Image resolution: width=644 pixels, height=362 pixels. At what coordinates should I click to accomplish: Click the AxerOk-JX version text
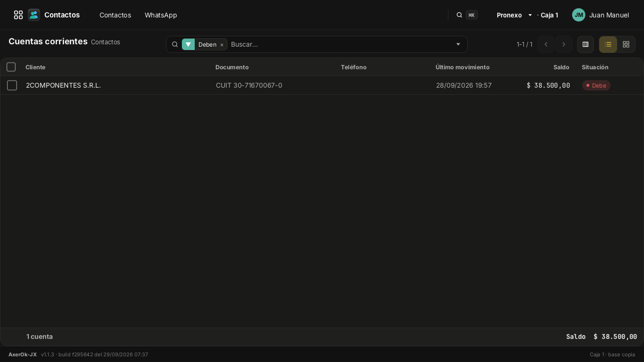tap(78, 354)
